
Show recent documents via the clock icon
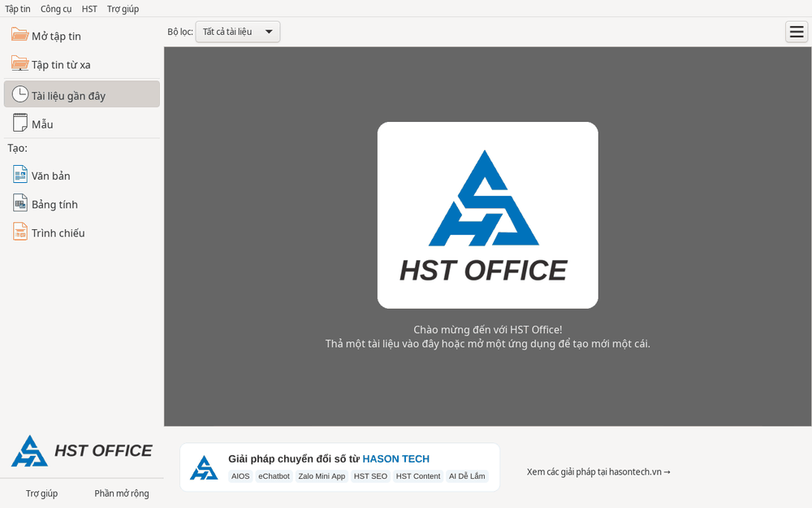[19, 94]
